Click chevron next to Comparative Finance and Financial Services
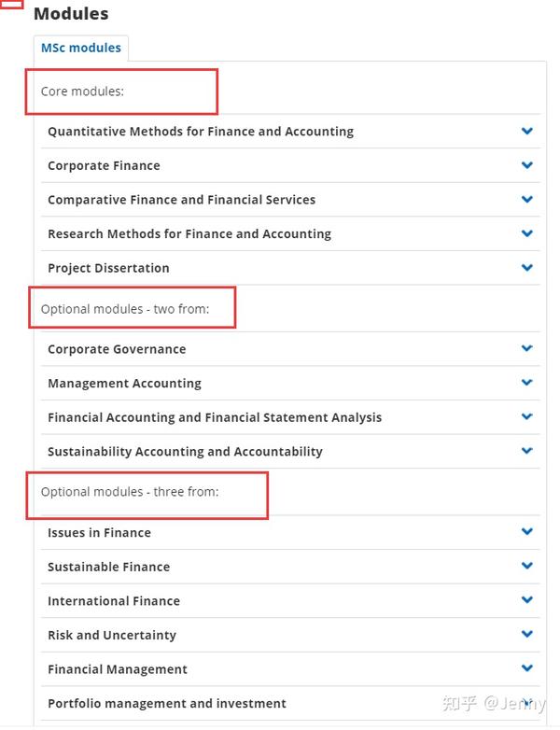Image resolution: width=560 pixels, height=730 pixels. click(x=527, y=199)
